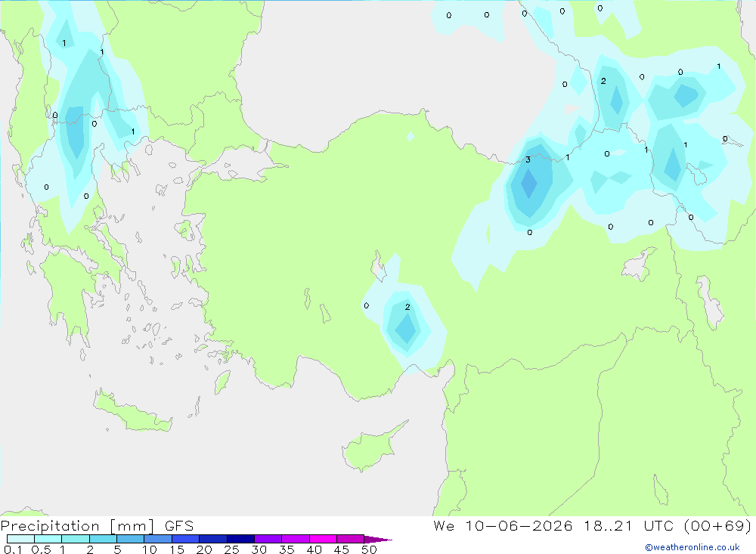
Task: Click the '50' legend scale label
Action: (x=369, y=549)
